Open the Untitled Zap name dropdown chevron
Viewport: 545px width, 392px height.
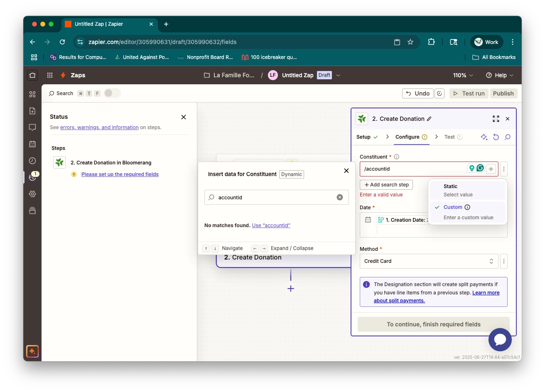[x=338, y=75]
